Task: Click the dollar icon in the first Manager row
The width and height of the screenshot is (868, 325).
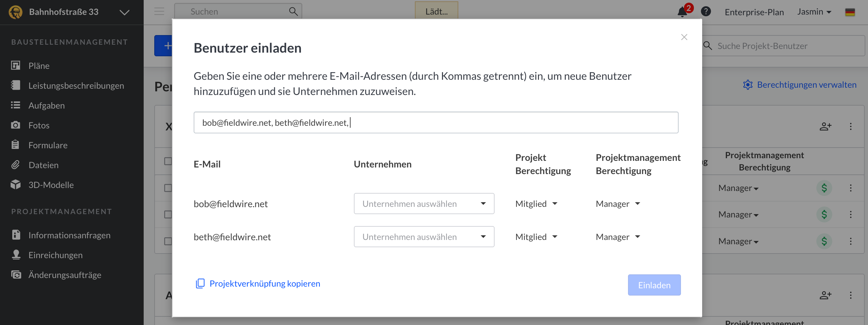Action: [x=824, y=188]
